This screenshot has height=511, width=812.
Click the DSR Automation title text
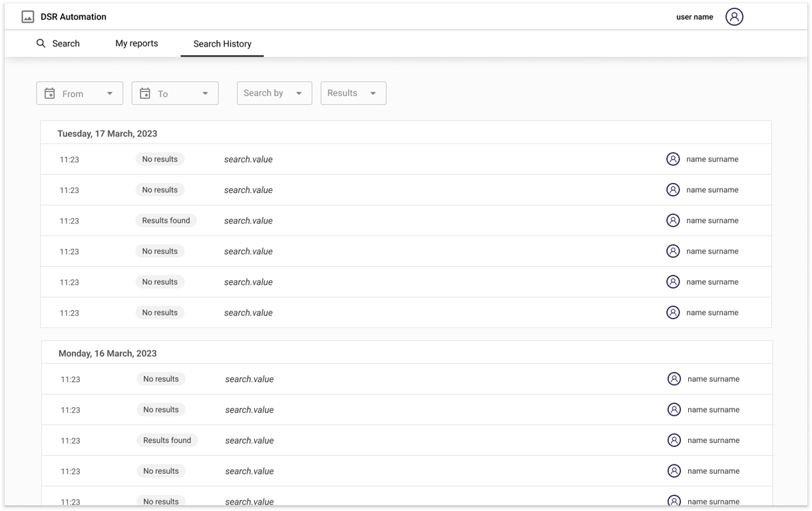coord(73,17)
